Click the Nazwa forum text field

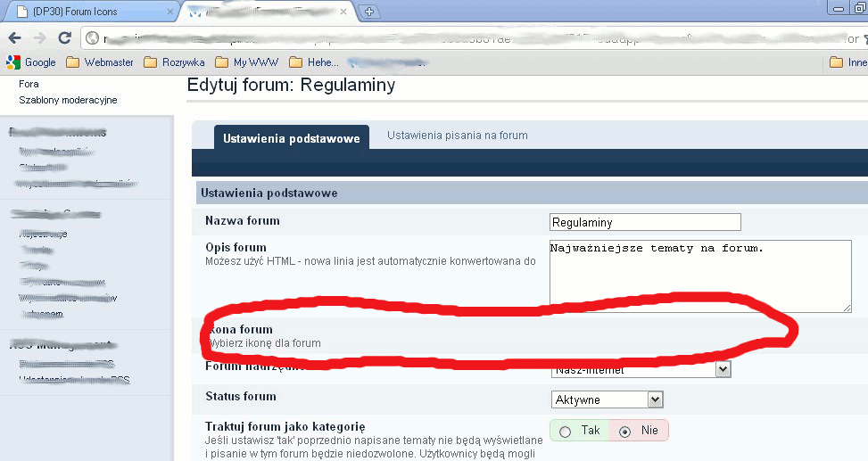tap(645, 222)
